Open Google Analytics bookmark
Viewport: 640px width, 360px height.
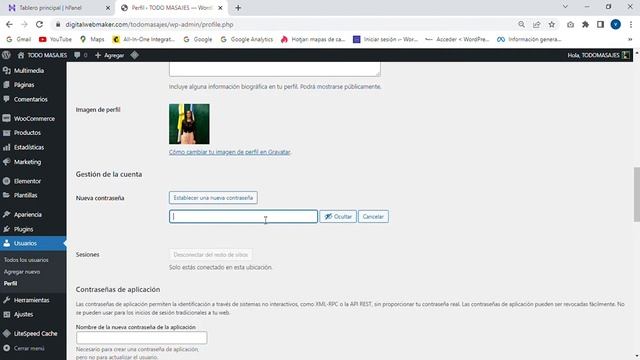[x=247, y=40]
